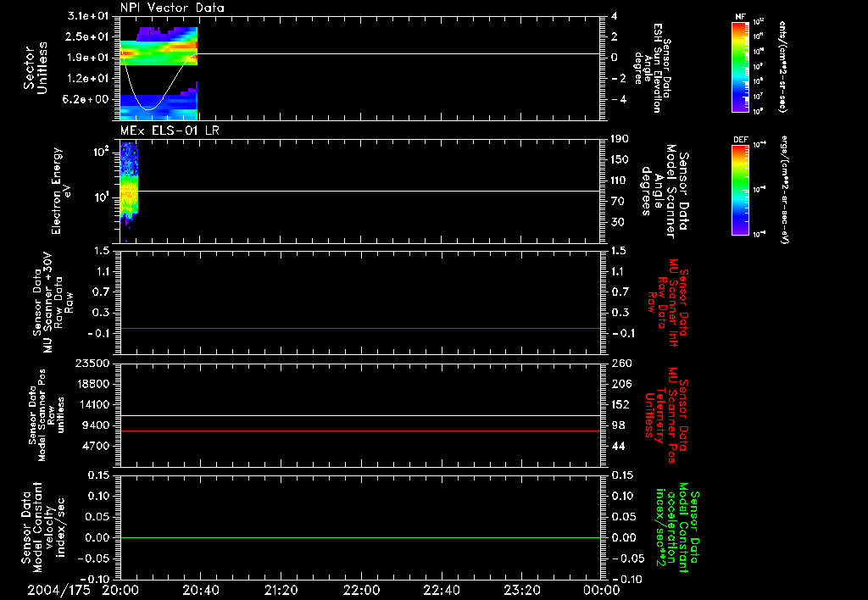Select the 'NPI Vector Data' panel title
Screen dimensions: 868x600
172,8
